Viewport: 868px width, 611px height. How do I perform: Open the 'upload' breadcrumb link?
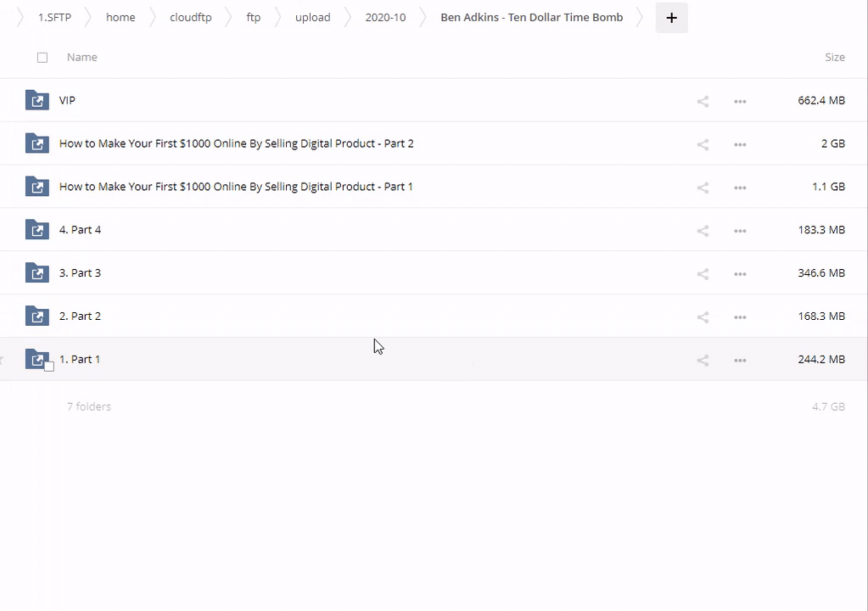pos(312,17)
